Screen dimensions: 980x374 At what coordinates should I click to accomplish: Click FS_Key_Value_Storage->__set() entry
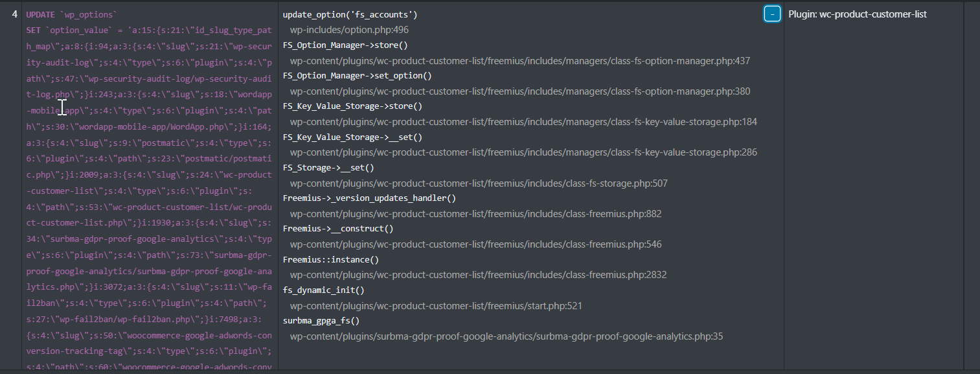pos(352,137)
